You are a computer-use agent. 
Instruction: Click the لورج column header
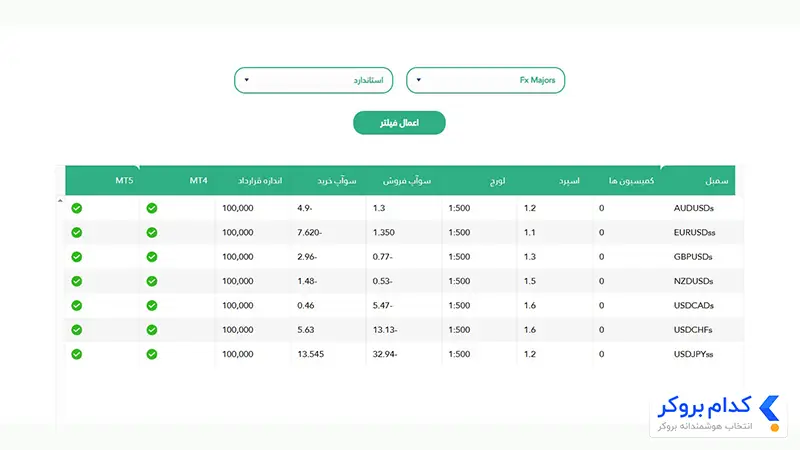pos(497,181)
